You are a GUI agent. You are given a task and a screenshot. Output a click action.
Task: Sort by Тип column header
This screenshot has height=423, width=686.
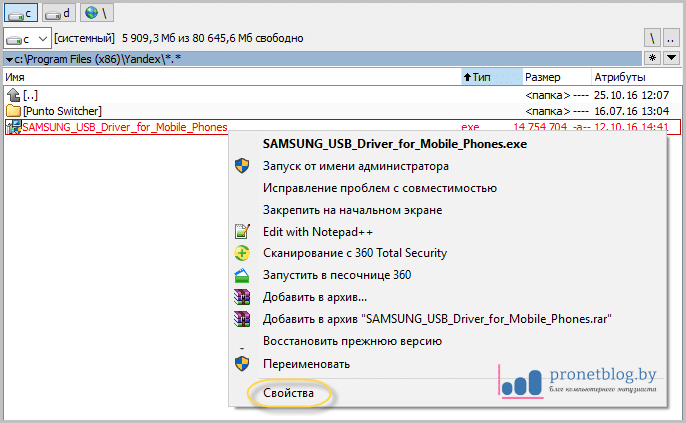click(x=492, y=77)
